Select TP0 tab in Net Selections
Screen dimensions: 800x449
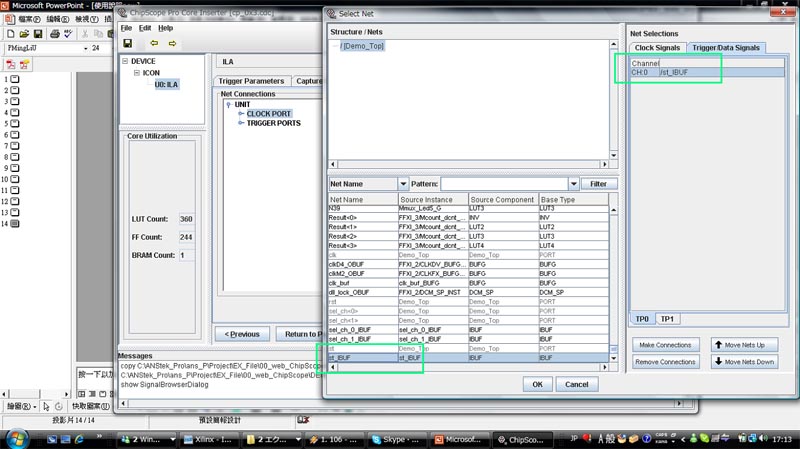click(642, 319)
